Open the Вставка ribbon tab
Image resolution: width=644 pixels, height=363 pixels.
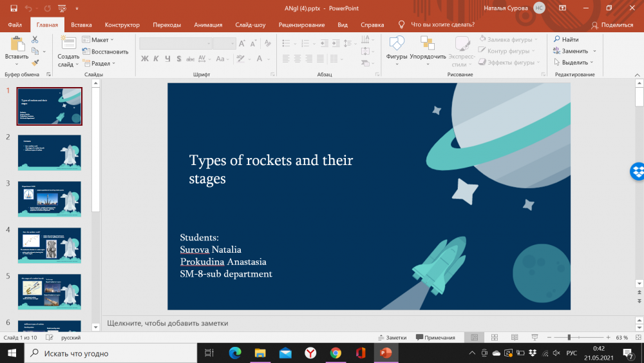pyautogui.click(x=81, y=25)
